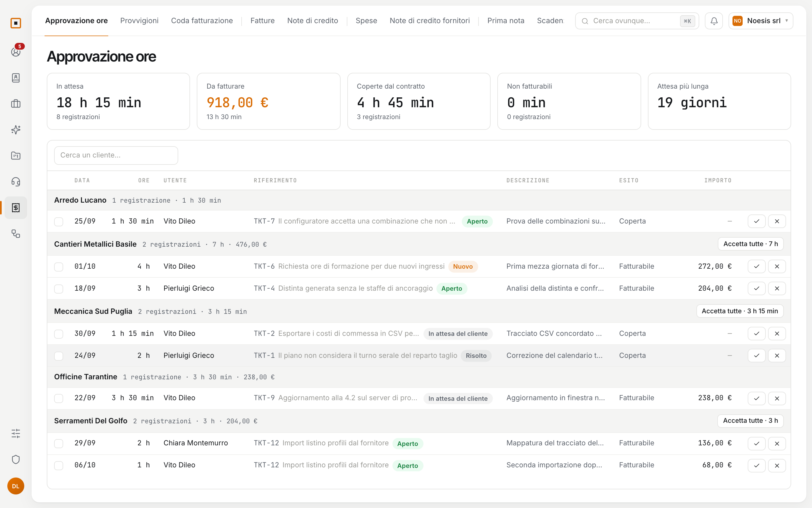
Task: Approve the TKT-1 Pierluigi Grieco entry
Action: tap(756, 356)
